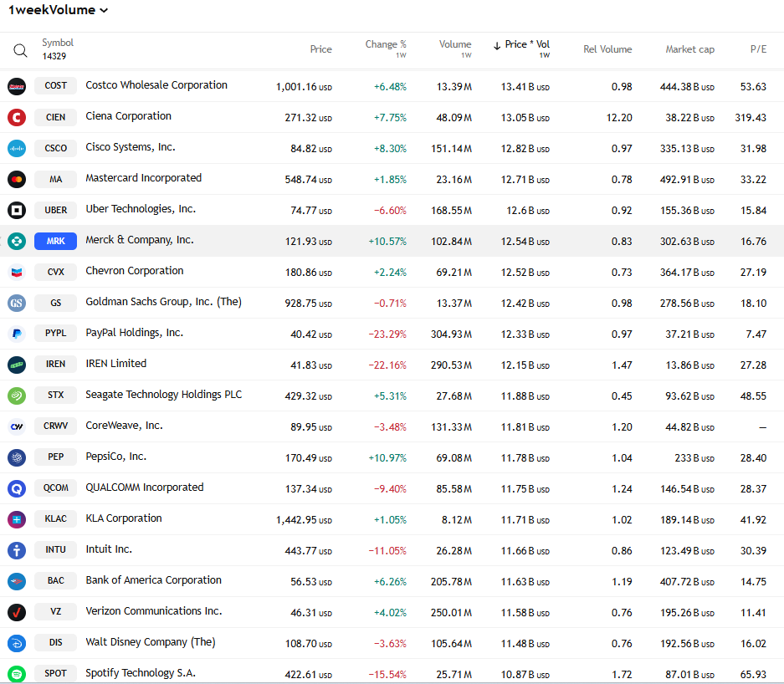784x684 pixels.
Task: Click the Chevron logo icon
Action: (x=17, y=273)
